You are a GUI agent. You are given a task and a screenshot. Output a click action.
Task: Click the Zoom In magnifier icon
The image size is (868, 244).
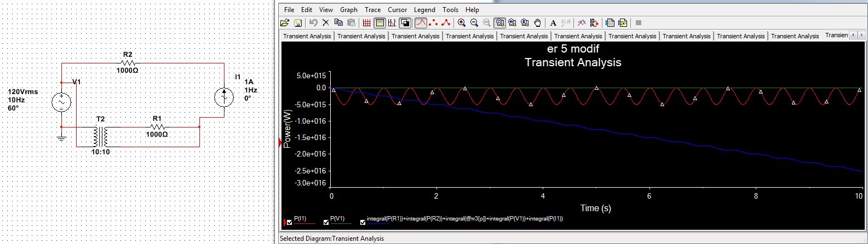pos(462,22)
